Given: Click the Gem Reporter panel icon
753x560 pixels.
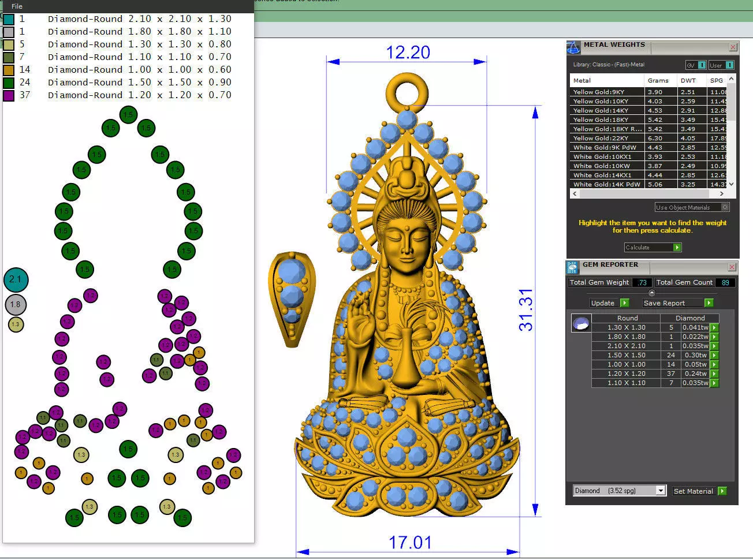Looking at the screenshot, I should [572, 267].
